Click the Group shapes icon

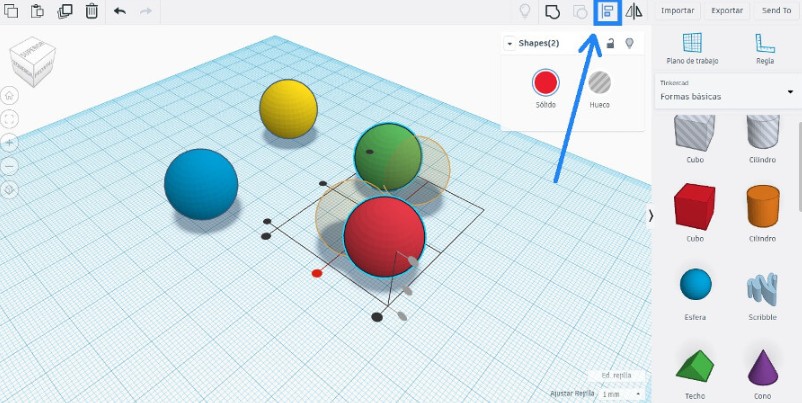pyautogui.click(x=552, y=12)
